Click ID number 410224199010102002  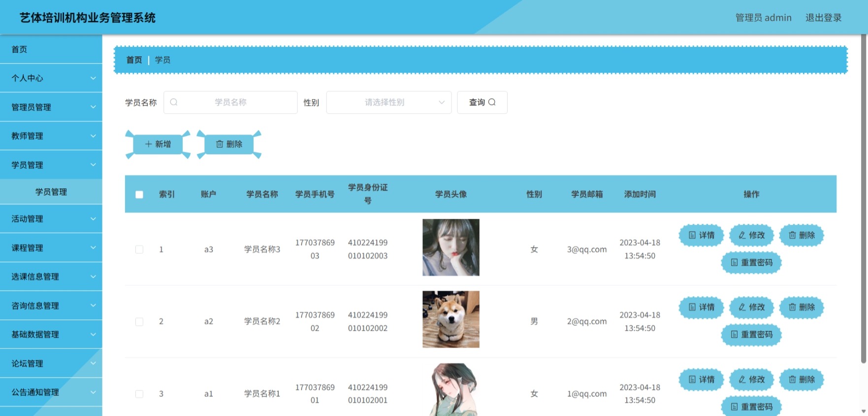coord(368,321)
